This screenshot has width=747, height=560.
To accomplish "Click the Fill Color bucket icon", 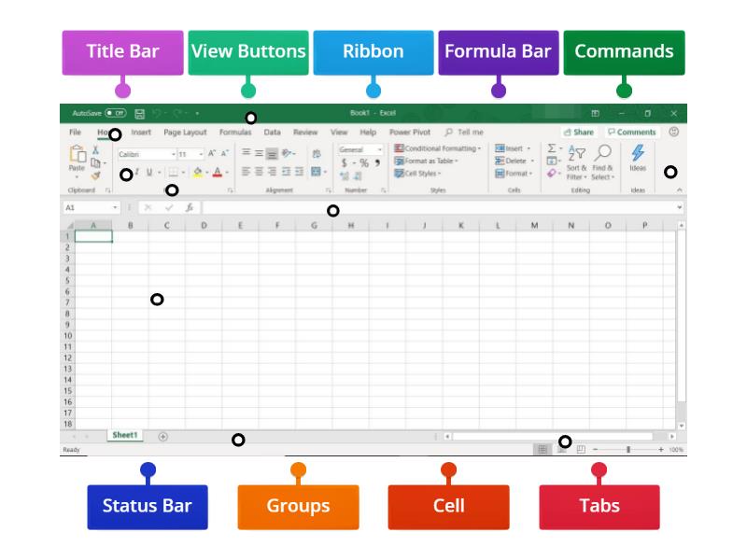I will pyautogui.click(x=197, y=172).
